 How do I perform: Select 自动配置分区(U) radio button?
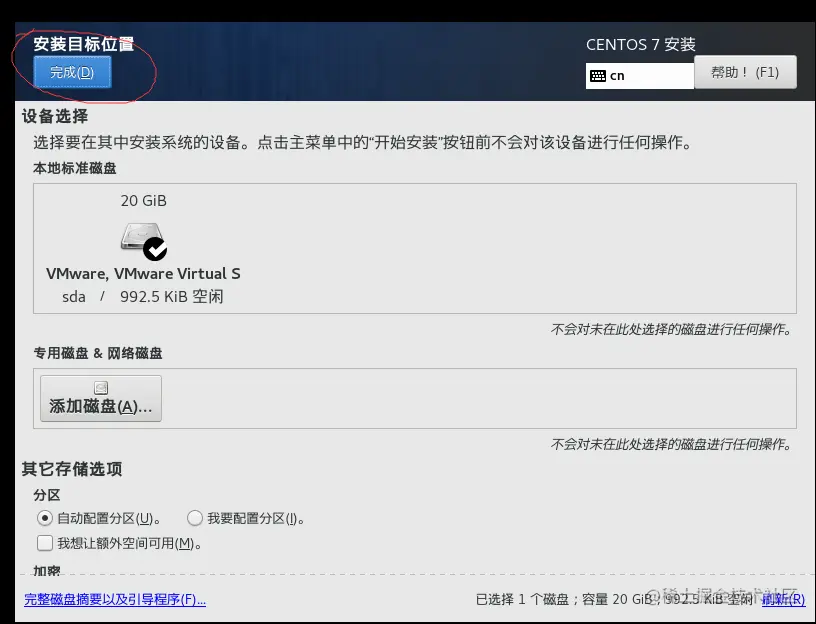[45, 518]
